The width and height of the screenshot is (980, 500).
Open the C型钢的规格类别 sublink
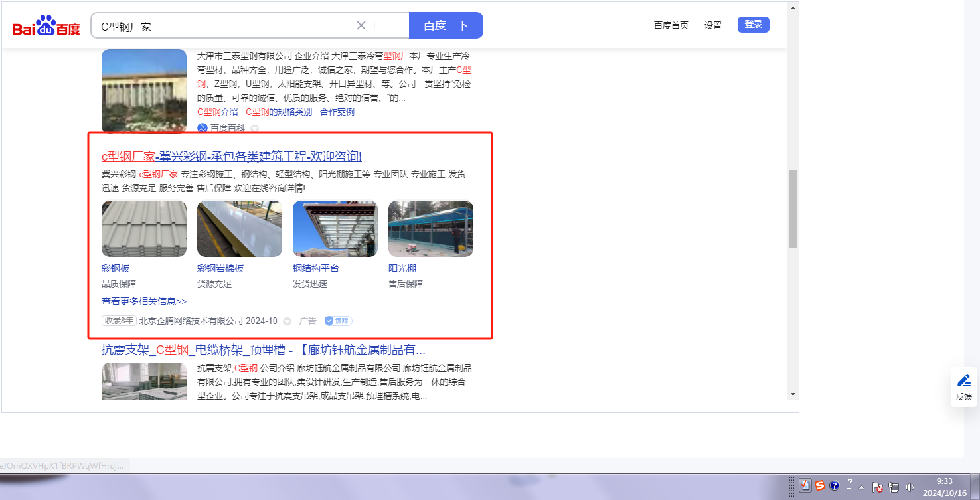[x=279, y=112]
